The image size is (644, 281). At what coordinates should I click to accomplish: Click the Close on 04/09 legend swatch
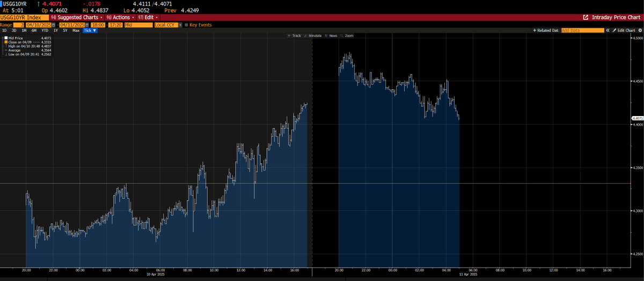tap(6, 42)
